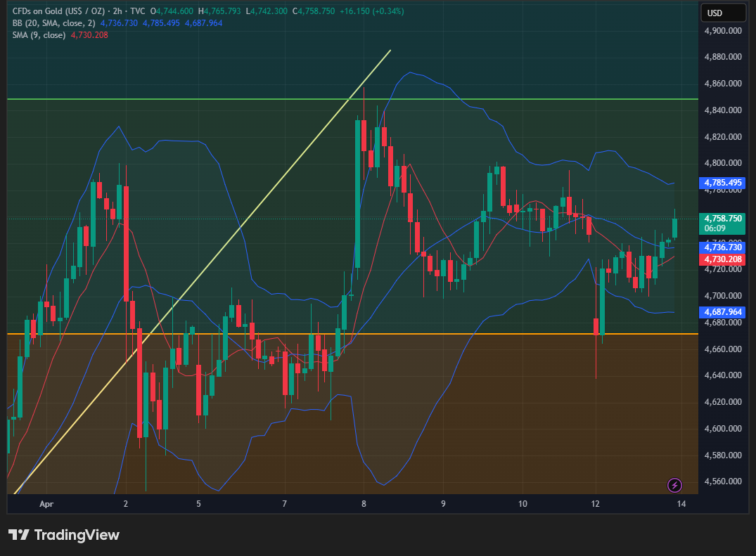756x556 pixels.
Task: Click the blue 4,785.495 upper band label
Action: coord(723,183)
